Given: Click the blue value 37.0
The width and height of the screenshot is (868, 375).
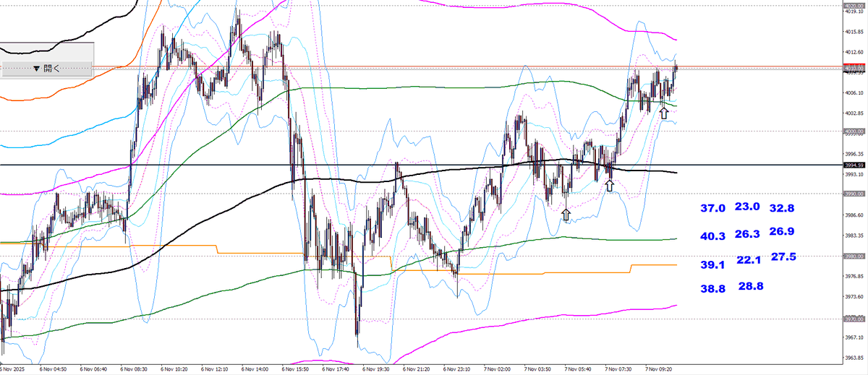Looking at the screenshot, I should 712,208.
